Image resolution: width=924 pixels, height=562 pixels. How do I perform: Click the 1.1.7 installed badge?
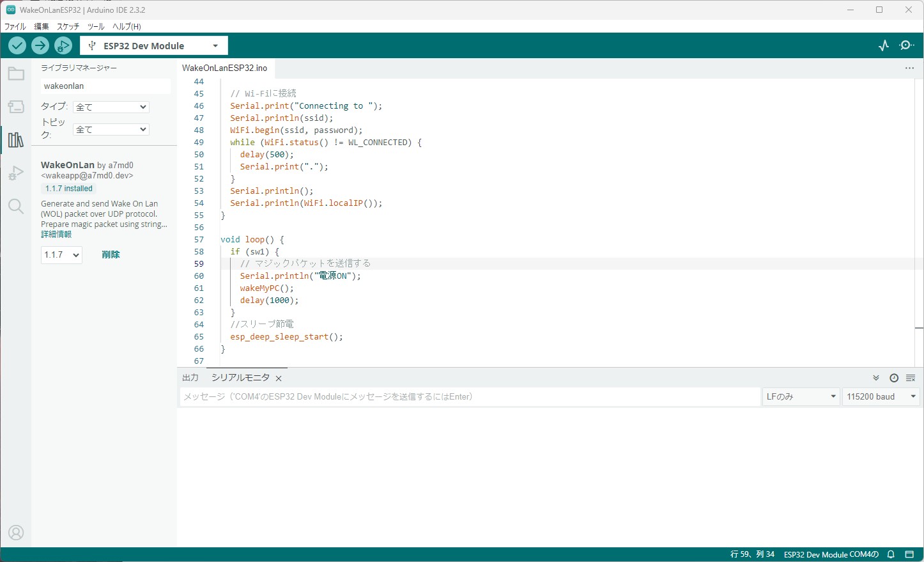point(69,189)
